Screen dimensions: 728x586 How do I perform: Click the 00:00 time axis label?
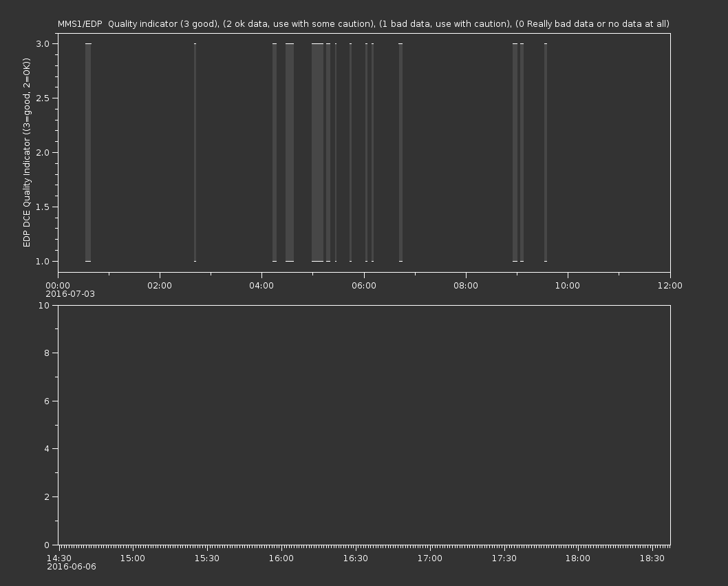pyautogui.click(x=58, y=285)
